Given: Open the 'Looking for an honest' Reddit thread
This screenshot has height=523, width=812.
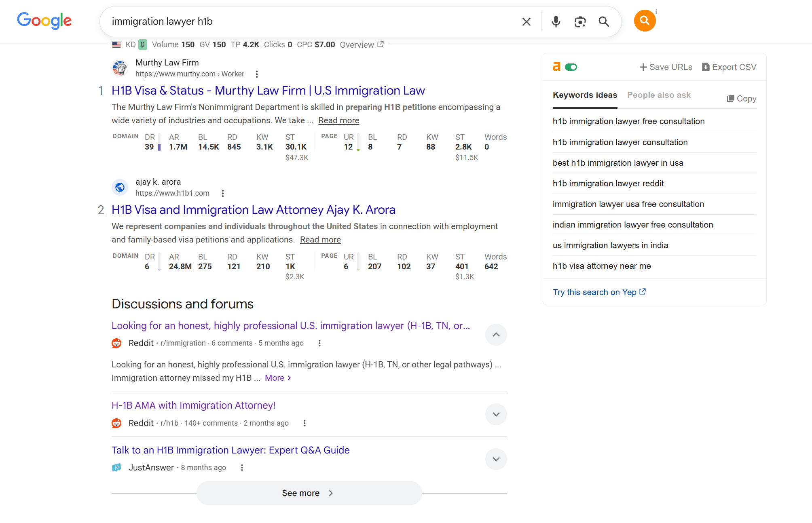Looking at the screenshot, I should point(291,326).
